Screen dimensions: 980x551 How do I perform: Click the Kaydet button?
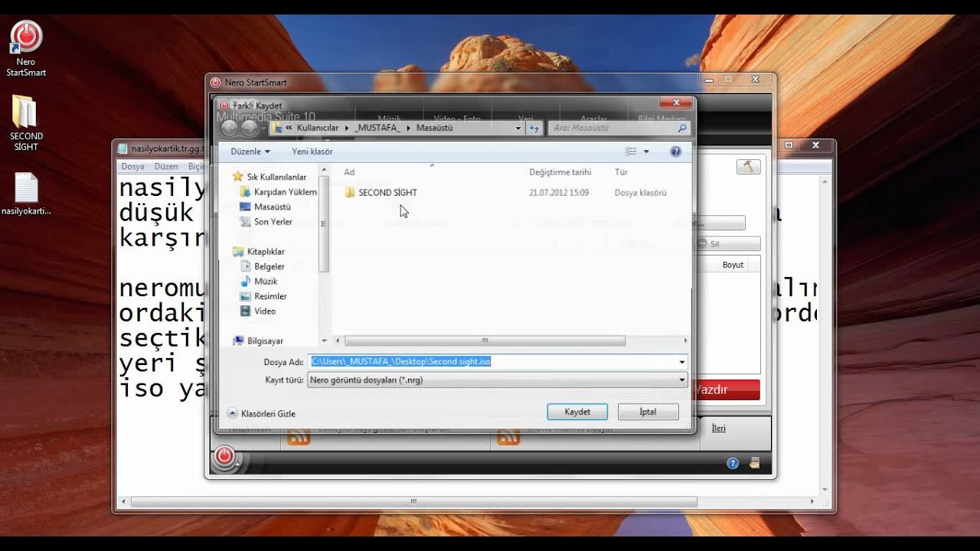tap(577, 412)
